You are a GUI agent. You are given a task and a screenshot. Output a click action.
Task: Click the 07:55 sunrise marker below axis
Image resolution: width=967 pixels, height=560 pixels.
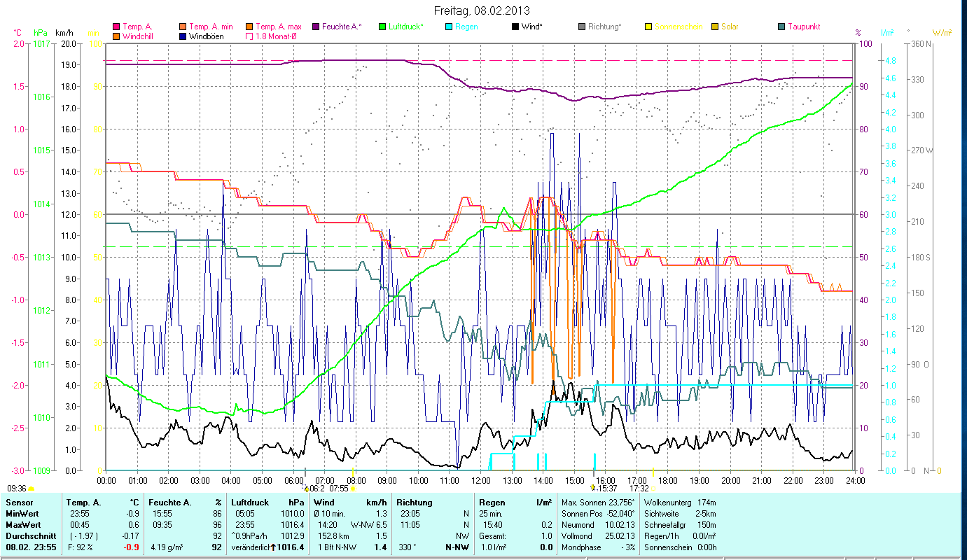(x=339, y=489)
